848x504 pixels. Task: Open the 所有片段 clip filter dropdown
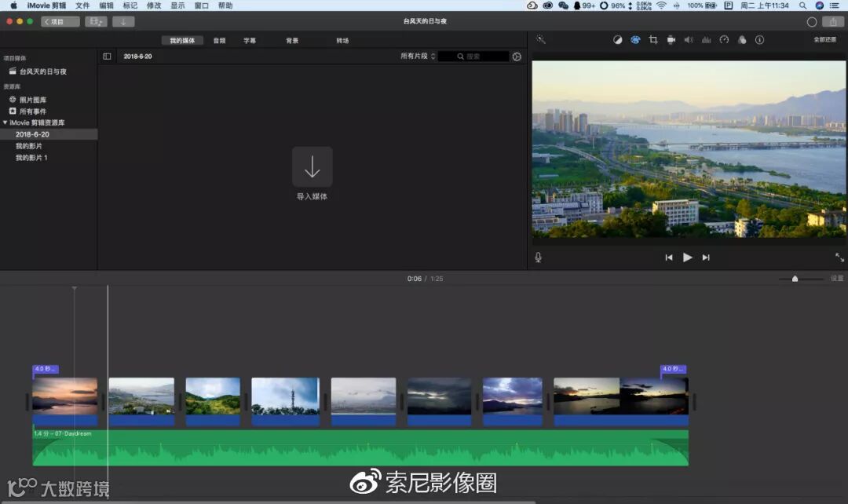tap(418, 57)
